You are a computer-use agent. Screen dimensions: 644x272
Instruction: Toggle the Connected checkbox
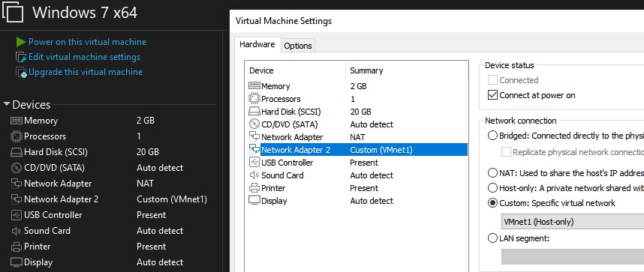click(492, 80)
